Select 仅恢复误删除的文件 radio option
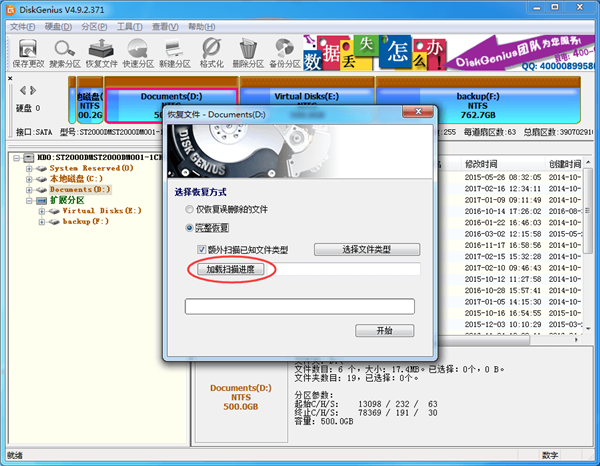The height and width of the screenshot is (466, 600). point(189,209)
